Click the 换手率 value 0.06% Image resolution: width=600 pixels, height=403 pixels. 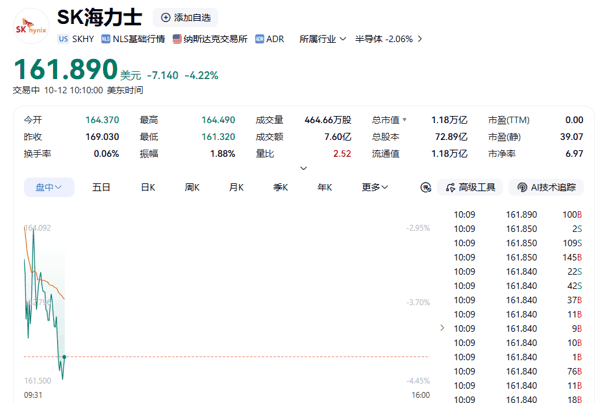[x=106, y=153]
